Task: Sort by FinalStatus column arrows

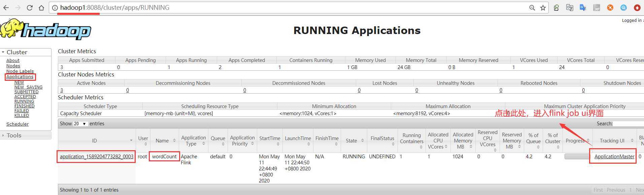Action: coord(393,144)
